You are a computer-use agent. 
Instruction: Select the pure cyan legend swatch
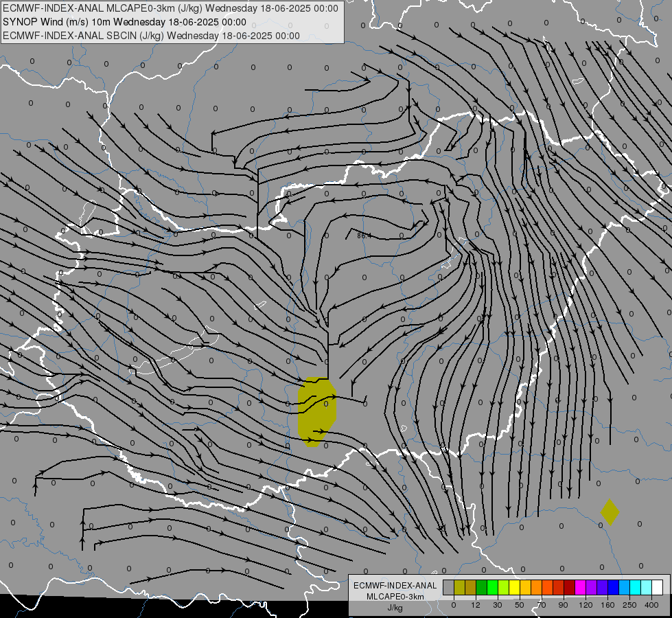636,587
